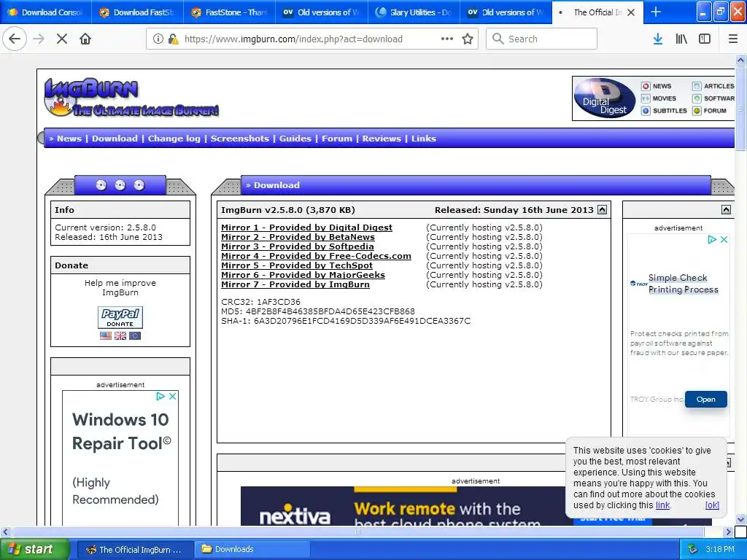Download from Mirror 5 TechSpot

(297, 265)
